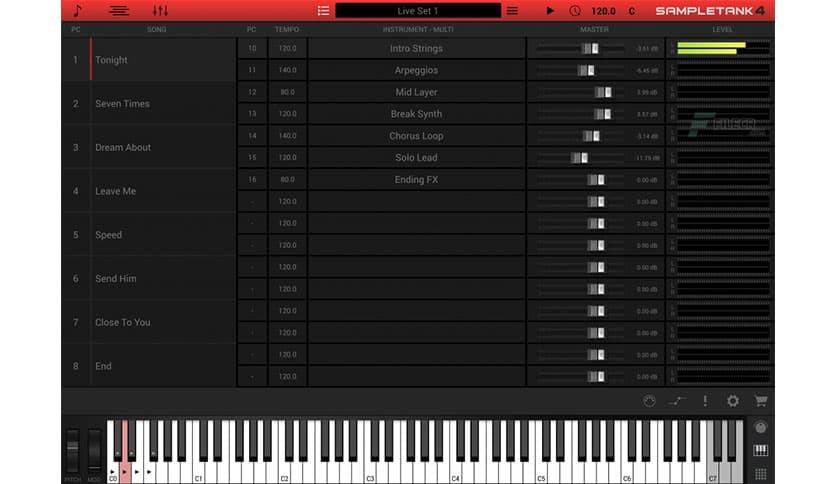Click tempo 80.0 in the Mid Layer row
The width and height of the screenshot is (836, 484).
pos(287,92)
